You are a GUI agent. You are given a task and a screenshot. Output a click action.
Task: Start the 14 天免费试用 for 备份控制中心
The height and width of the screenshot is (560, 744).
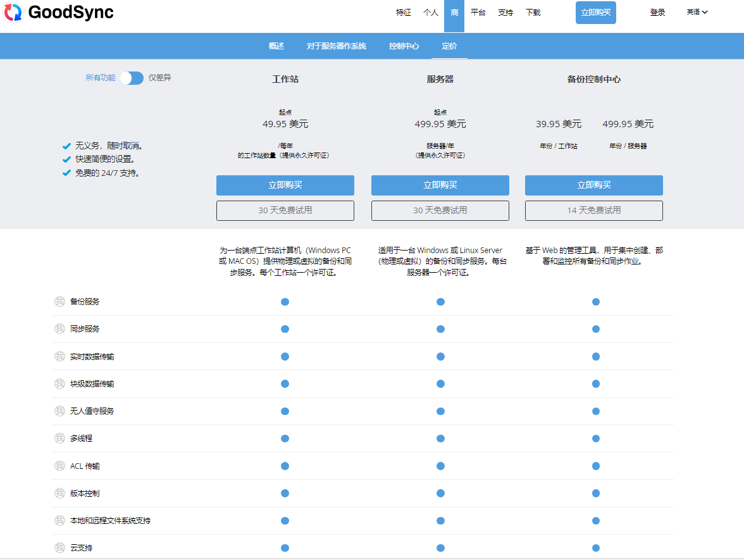pyautogui.click(x=593, y=210)
